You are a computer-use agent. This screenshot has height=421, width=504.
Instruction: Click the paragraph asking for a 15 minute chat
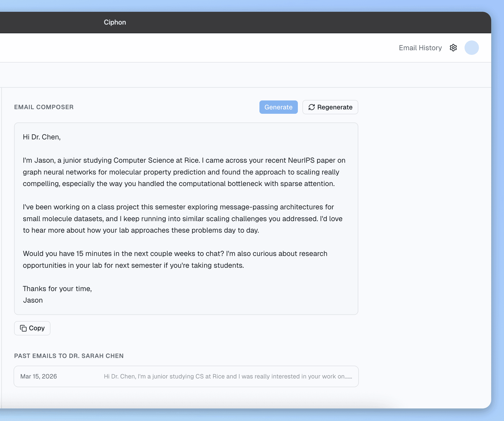coord(175,259)
